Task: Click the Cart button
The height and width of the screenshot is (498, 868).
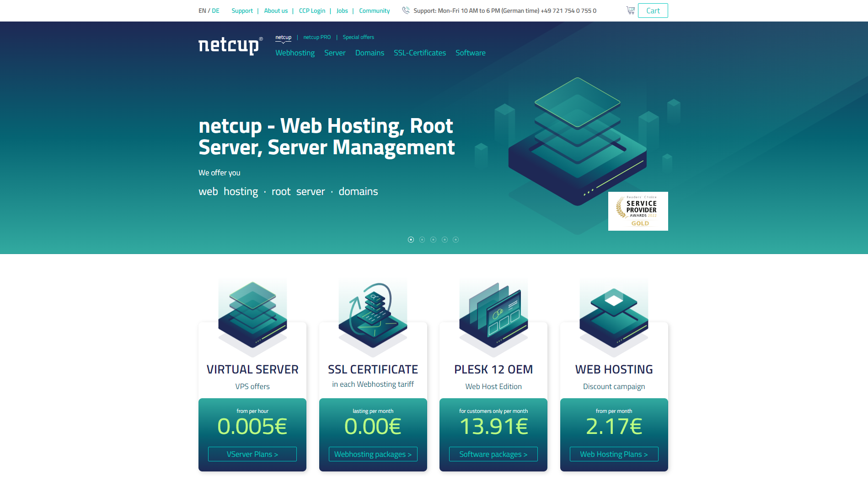Action: coord(653,11)
